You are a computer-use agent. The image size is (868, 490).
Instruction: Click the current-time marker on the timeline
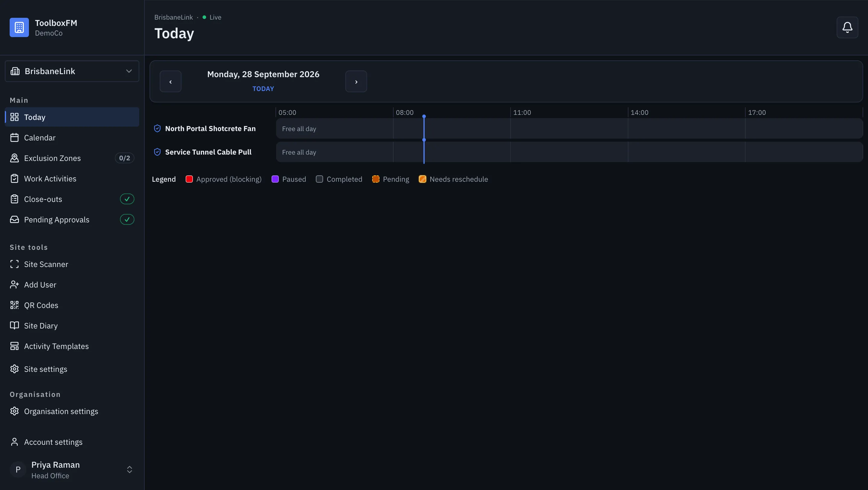tap(424, 140)
